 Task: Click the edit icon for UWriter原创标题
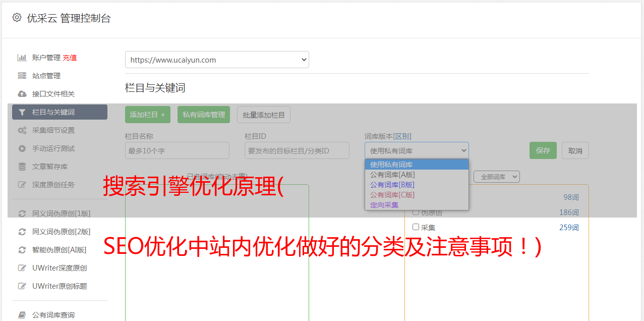(x=22, y=286)
